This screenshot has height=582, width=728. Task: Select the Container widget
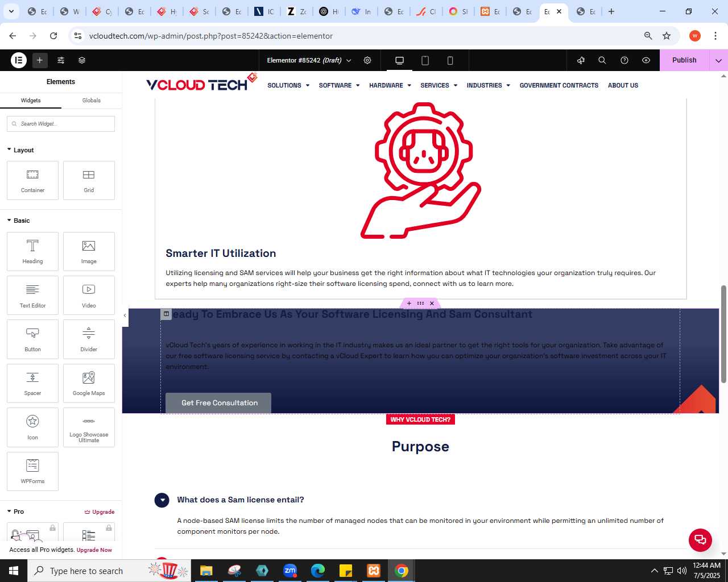[32, 180]
